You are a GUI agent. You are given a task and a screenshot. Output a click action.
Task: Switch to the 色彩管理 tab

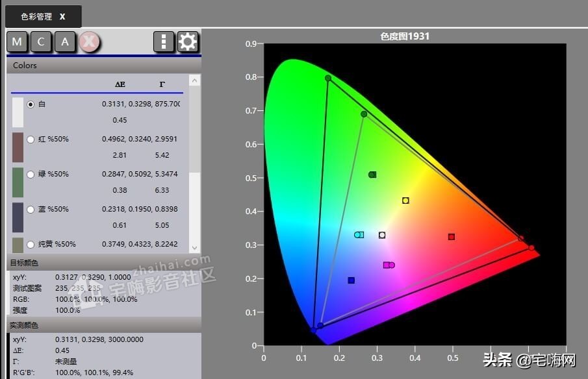pyautogui.click(x=36, y=17)
